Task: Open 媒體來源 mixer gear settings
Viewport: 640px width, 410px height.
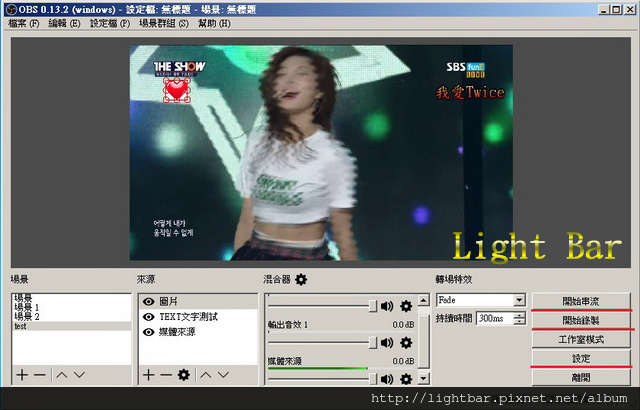Action: 406,379
